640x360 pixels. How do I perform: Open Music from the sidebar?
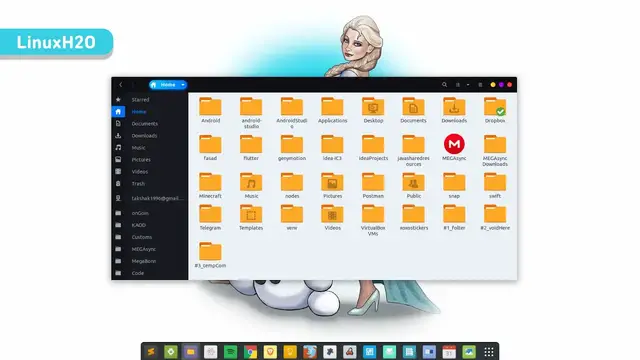tap(149, 148)
